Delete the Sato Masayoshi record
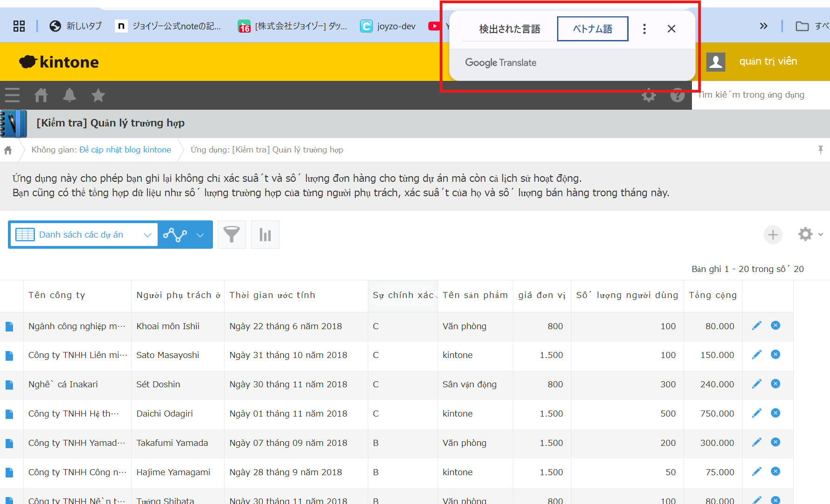 pos(775,355)
